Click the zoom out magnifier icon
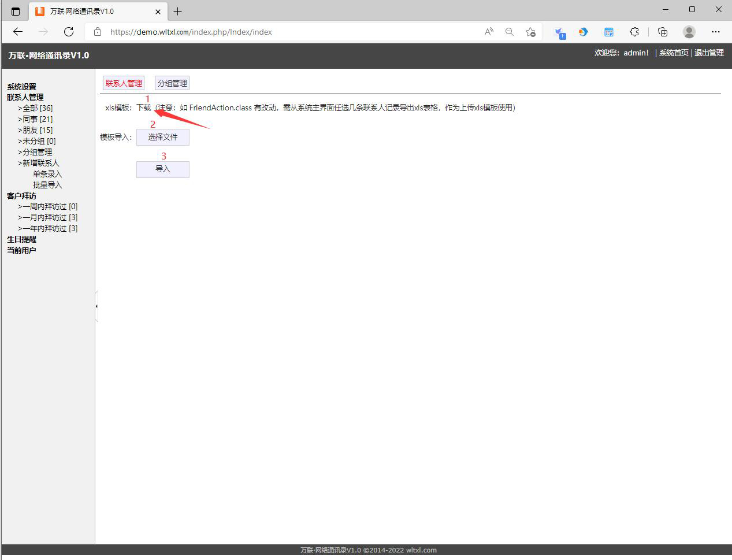Viewport: 732px width, 560px height. pos(509,32)
